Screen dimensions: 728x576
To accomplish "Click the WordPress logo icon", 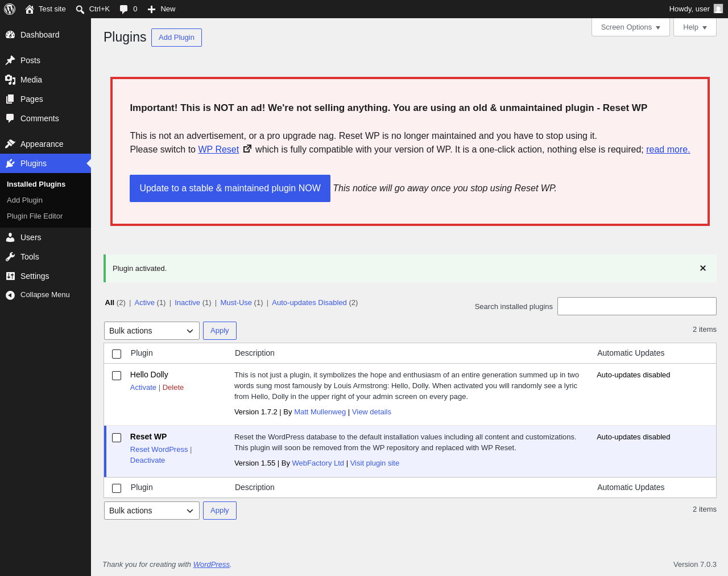I will pyautogui.click(x=10, y=9).
